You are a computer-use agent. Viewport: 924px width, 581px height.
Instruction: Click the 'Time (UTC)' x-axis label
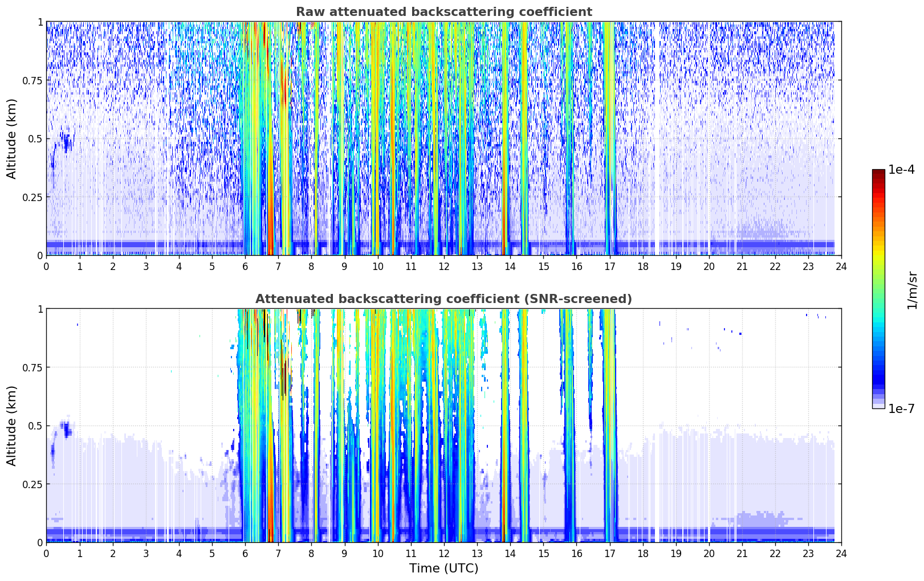(443, 568)
